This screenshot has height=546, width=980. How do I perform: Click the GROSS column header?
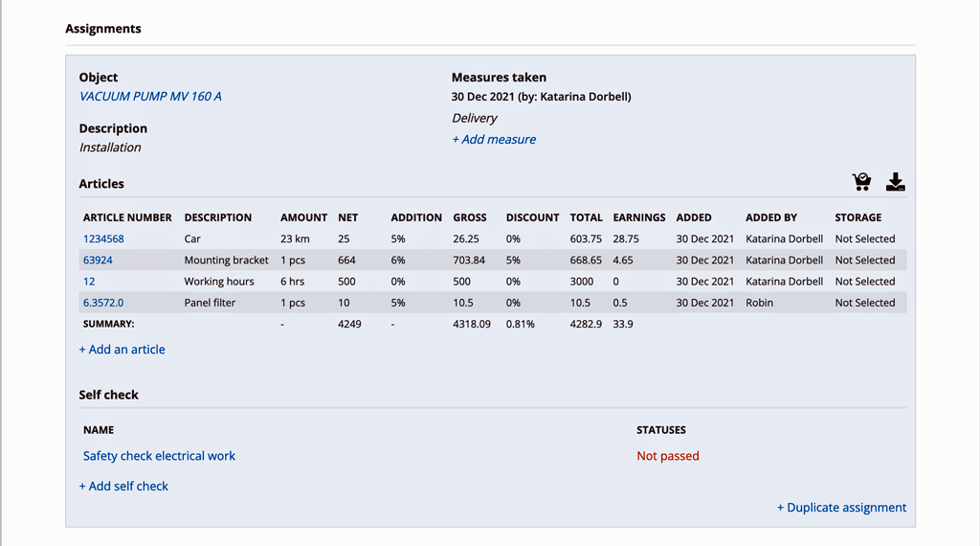point(469,217)
